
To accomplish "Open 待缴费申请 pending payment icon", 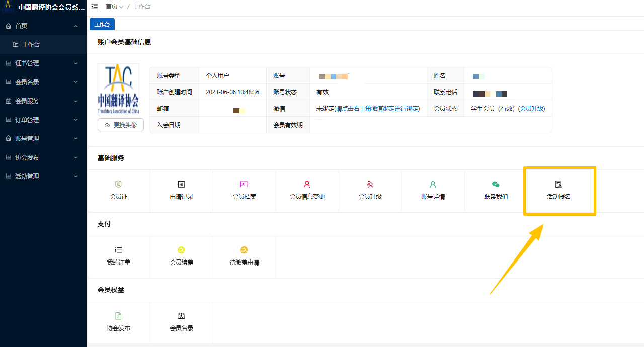I will tap(245, 250).
